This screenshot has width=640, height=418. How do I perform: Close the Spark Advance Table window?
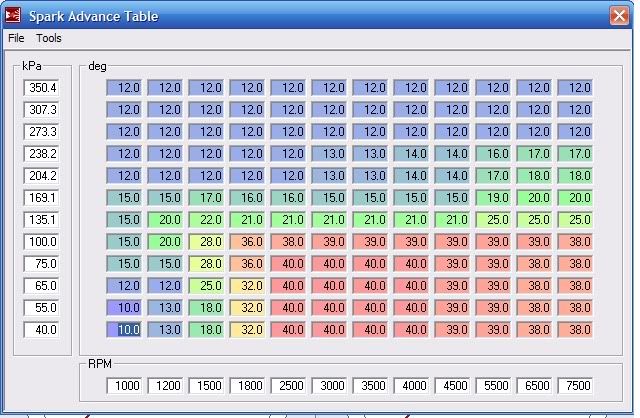(x=619, y=16)
